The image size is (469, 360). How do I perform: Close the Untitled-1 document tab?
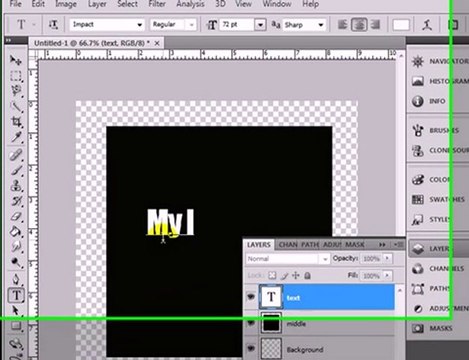click(x=157, y=43)
